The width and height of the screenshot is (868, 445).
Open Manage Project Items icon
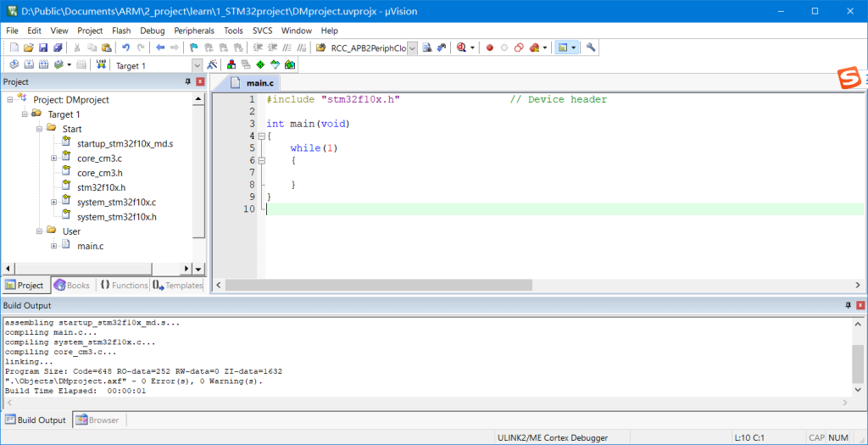pos(231,64)
